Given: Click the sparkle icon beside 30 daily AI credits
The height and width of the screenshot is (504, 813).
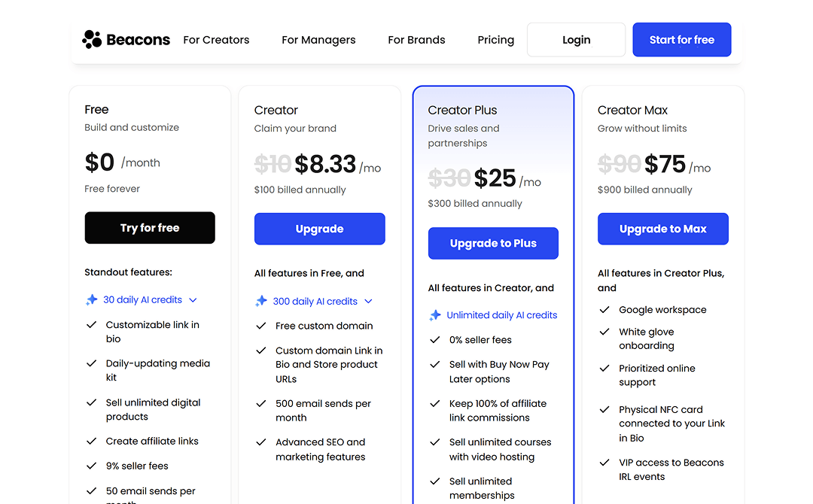Looking at the screenshot, I should coord(92,300).
